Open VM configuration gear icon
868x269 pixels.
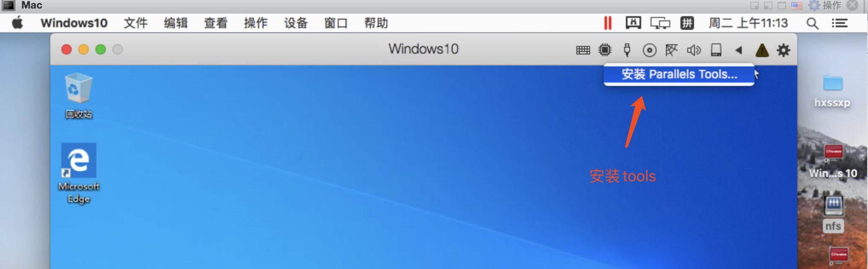pyautogui.click(x=784, y=50)
